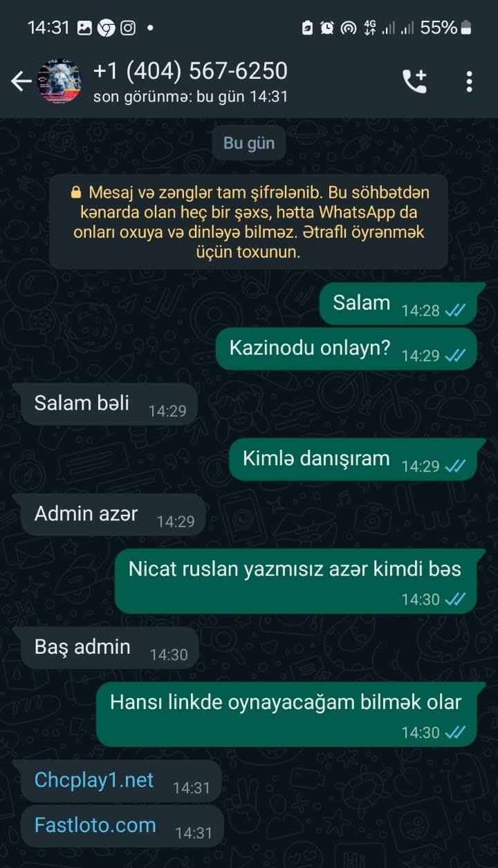The image size is (498, 868).
Task: Tap the Chrome icon in status bar
Action: 106,28
